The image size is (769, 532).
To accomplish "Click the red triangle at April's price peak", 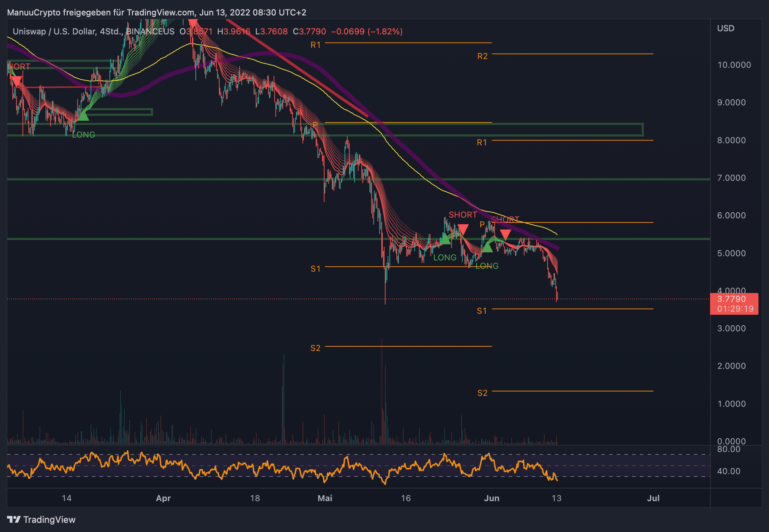I will (x=193, y=24).
